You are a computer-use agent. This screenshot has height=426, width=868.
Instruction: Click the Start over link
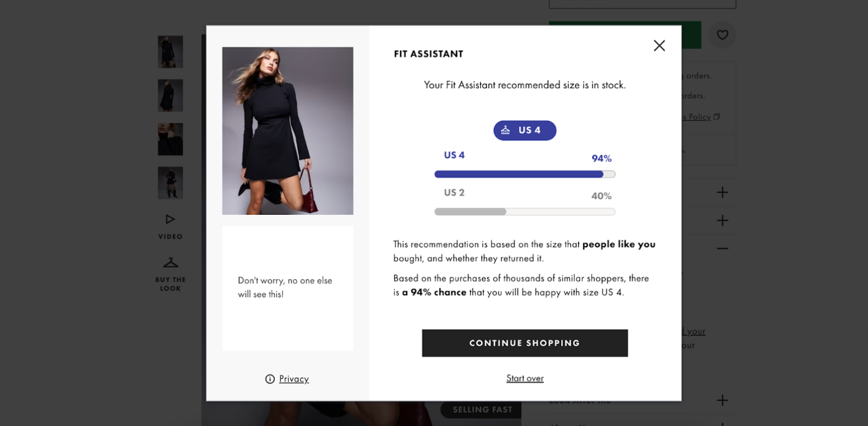click(x=524, y=378)
